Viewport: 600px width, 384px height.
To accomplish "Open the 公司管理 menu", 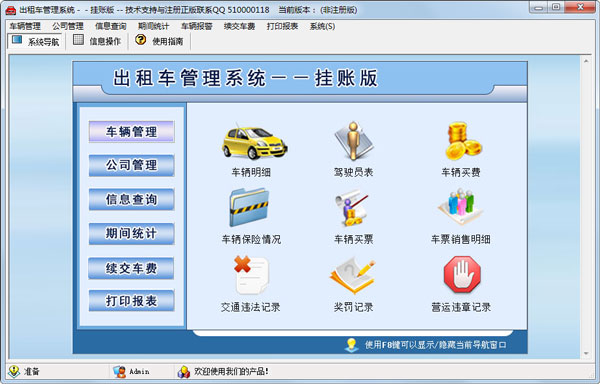I will coord(68,26).
